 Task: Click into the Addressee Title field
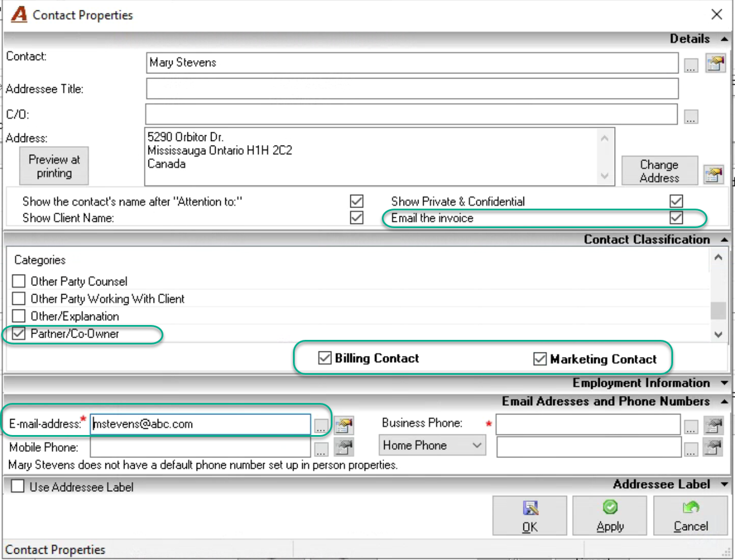click(x=412, y=89)
